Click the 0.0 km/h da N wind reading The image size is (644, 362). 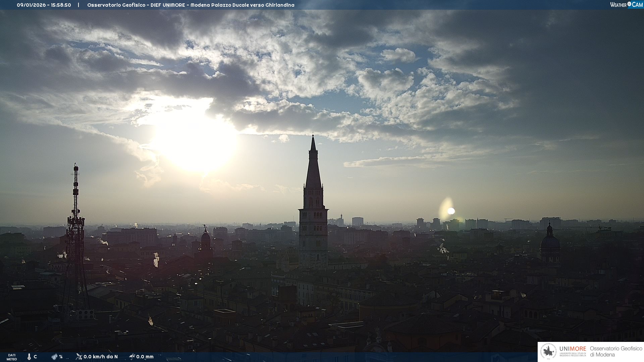101,357
